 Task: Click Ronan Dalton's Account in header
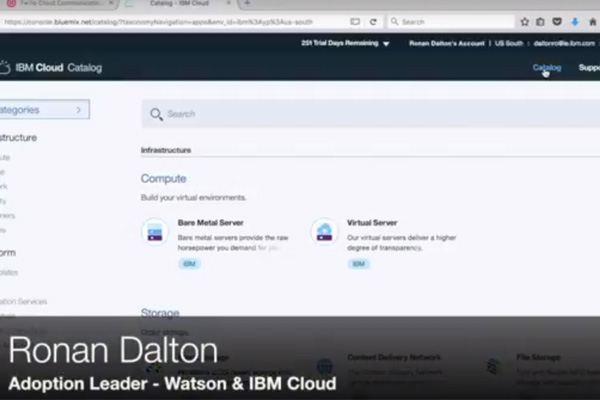tap(447, 43)
